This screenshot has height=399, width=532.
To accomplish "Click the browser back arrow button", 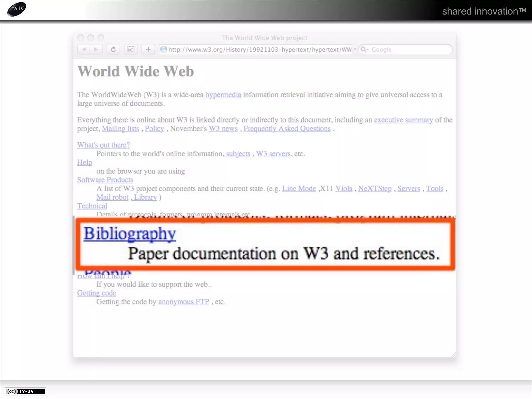I will [84, 49].
